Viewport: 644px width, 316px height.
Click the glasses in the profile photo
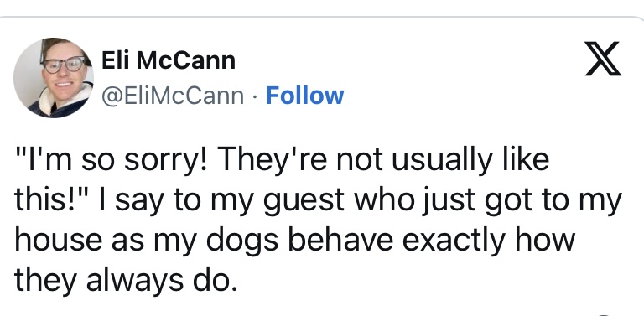coord(64,65)
